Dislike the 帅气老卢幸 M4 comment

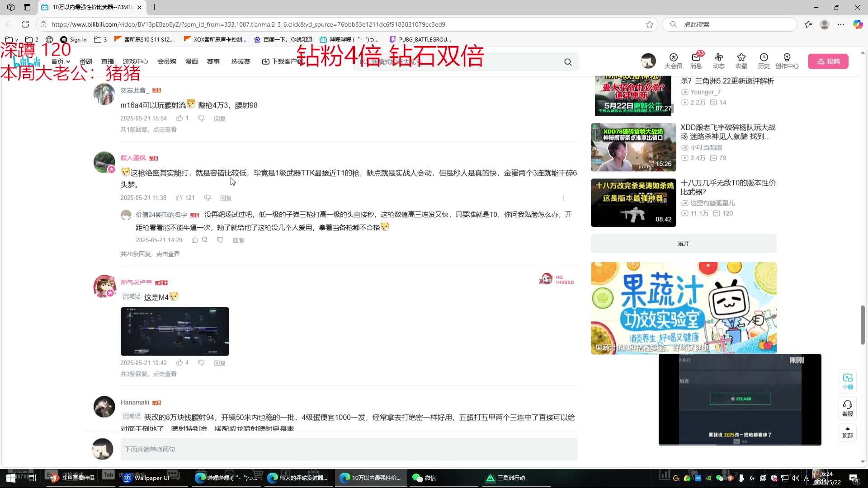pos(201,363)
